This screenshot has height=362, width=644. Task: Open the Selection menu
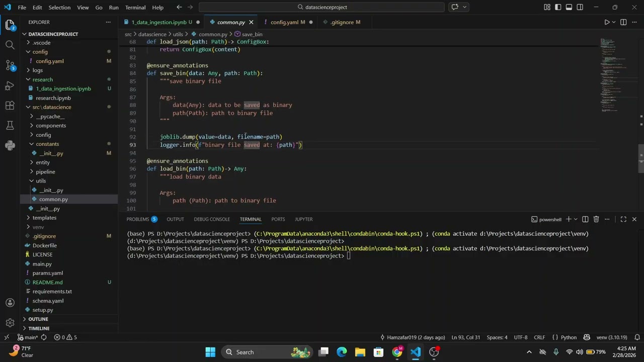point(59,8)
